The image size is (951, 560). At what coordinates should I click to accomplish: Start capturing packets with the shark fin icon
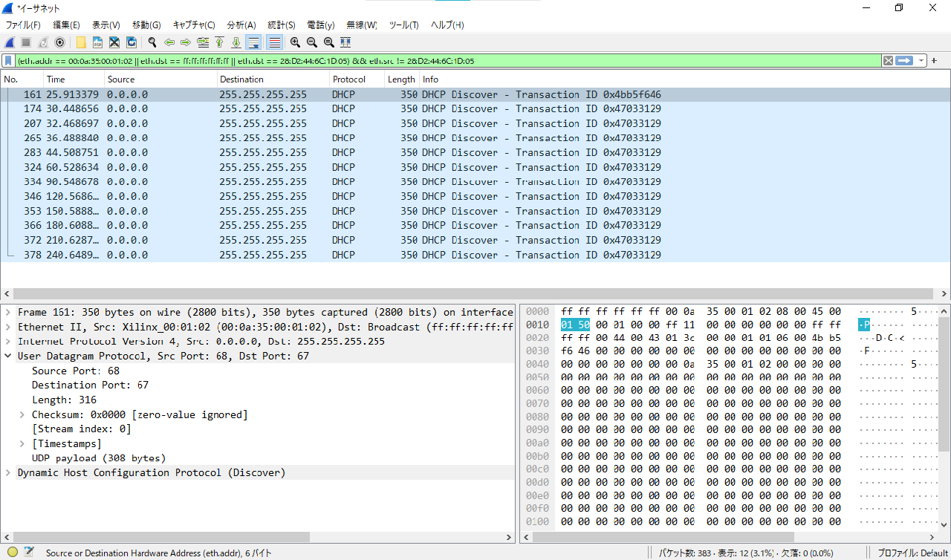coord(10,42)
